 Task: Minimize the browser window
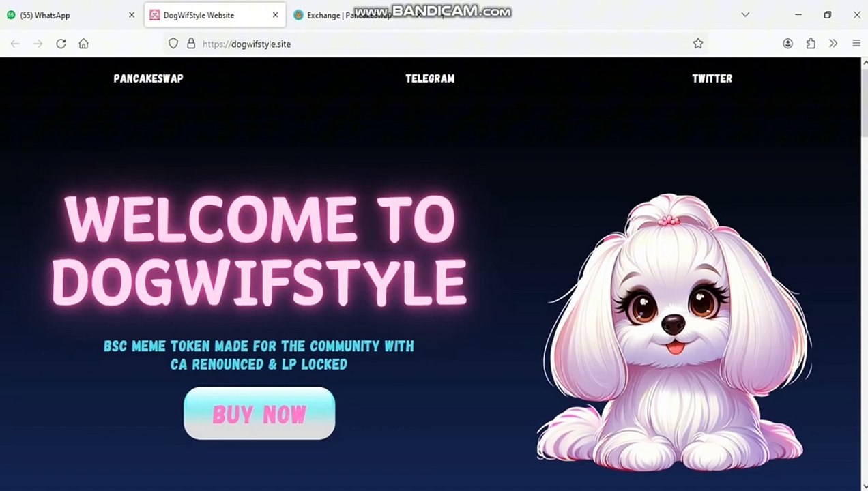(x=798, y=14)
